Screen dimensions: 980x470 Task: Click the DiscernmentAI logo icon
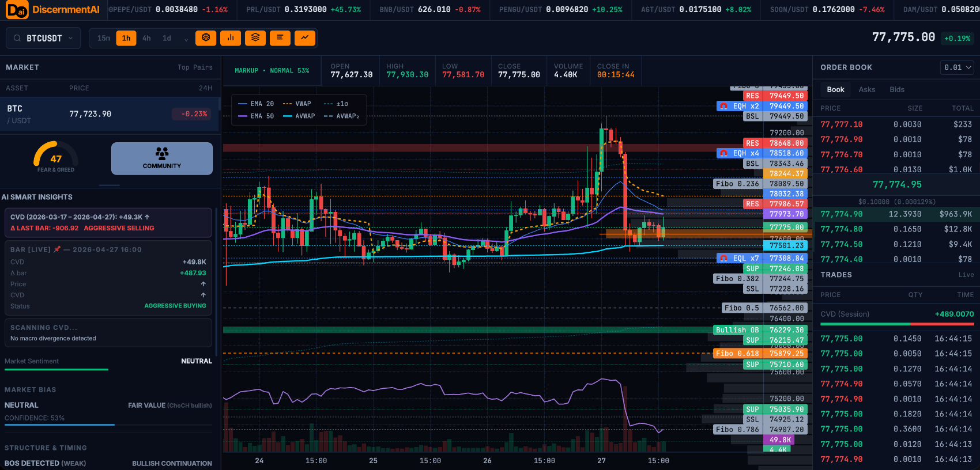[17, 10]
